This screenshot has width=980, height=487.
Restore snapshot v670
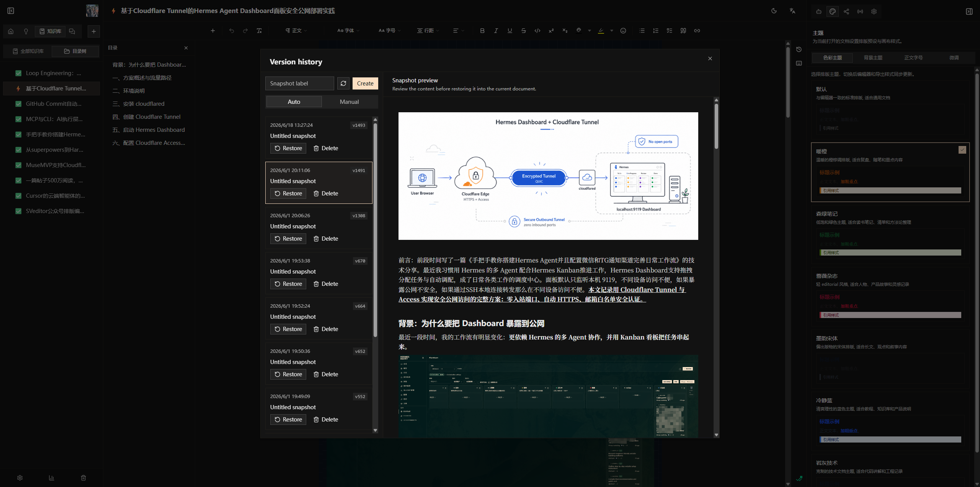tap(288, 284)
